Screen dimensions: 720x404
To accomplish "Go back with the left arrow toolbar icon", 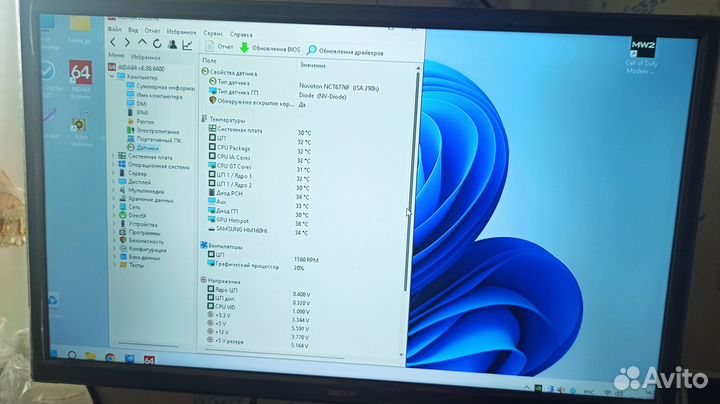I will click(113, 43).
